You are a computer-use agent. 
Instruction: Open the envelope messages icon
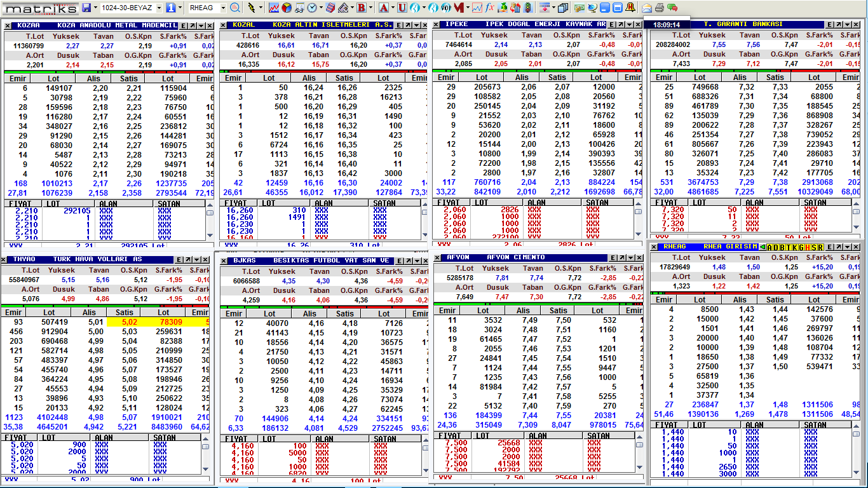click(647, 8)
